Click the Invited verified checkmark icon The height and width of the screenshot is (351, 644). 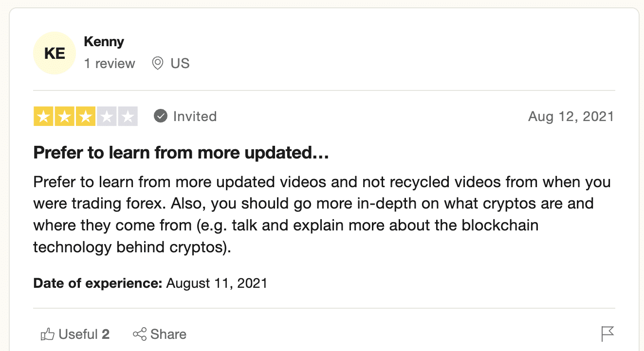point(161,117)
